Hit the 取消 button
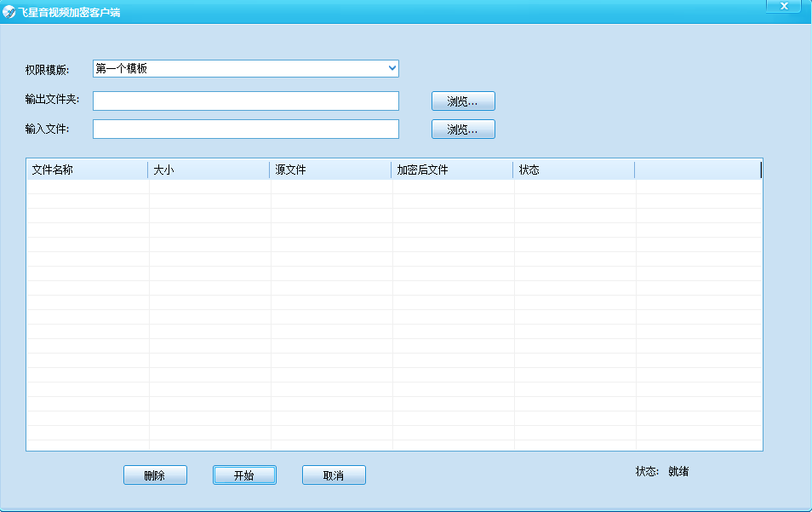The width and height of the screenshot is (812, 512). 334,475
